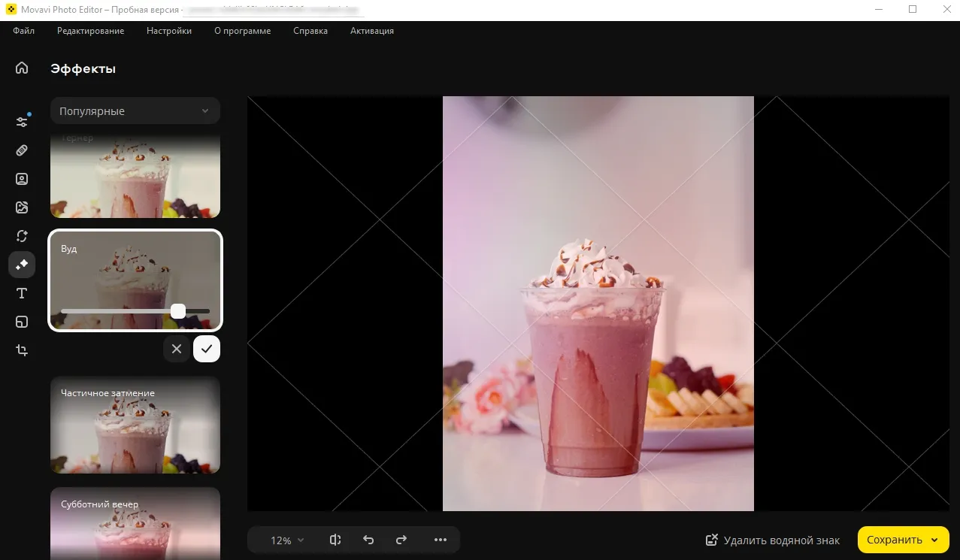Undo the last action
Screen dimensions: 960x560
[368, 540]
